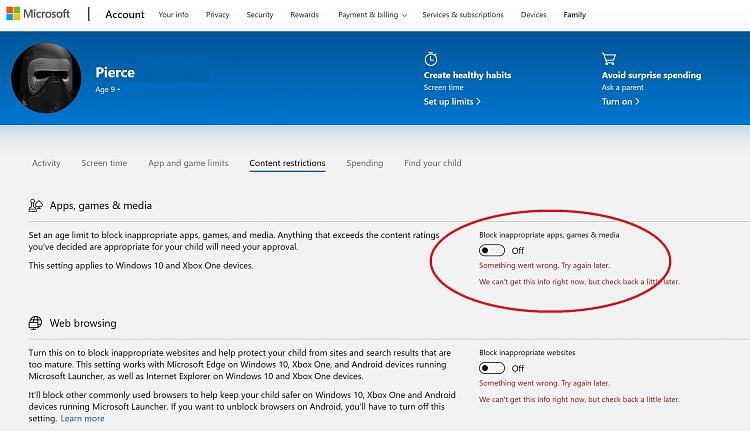750x431 pixels.
Task: Select the Content restrictions tab
Action: point(287,163)
